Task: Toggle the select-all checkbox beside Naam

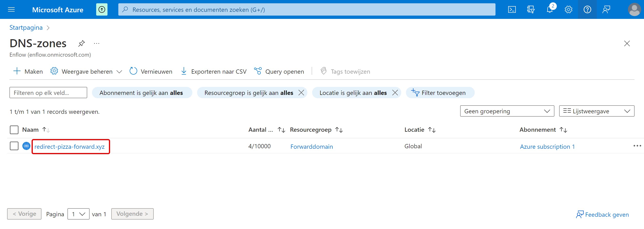Action: pyautogui.click(x=14, y=130)
